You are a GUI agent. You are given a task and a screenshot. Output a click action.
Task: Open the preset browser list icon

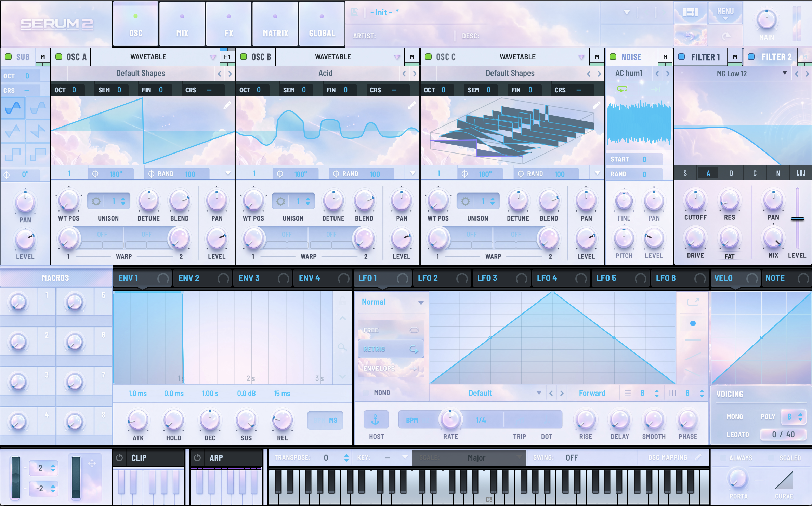pyautogui.click(x=690, y=13)
